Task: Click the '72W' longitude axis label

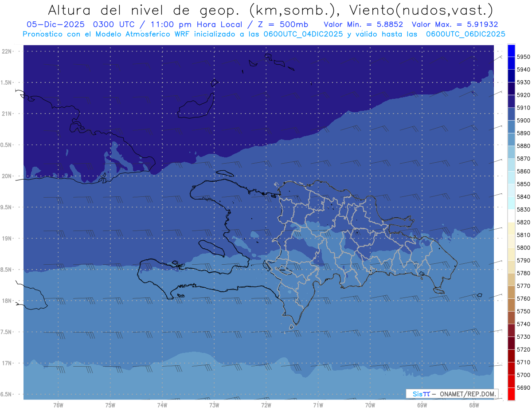Action: [266, 405]
